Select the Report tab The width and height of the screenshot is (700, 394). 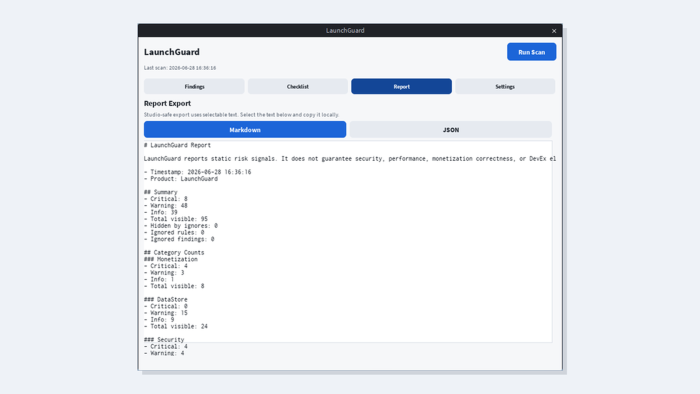pyautogui.click(x=401, y=87)
